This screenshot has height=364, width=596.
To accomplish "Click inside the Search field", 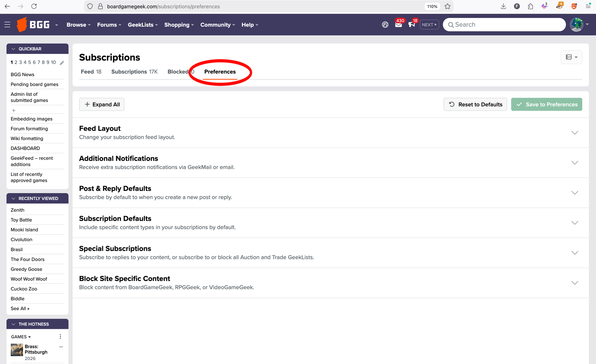I will pyautogui.click(x=504, y=24).
